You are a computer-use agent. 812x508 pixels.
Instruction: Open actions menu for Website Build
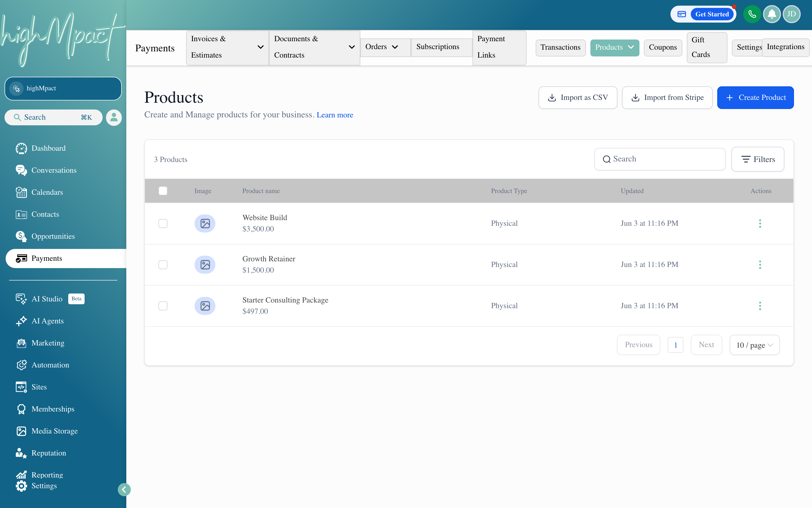click(760, 224)
